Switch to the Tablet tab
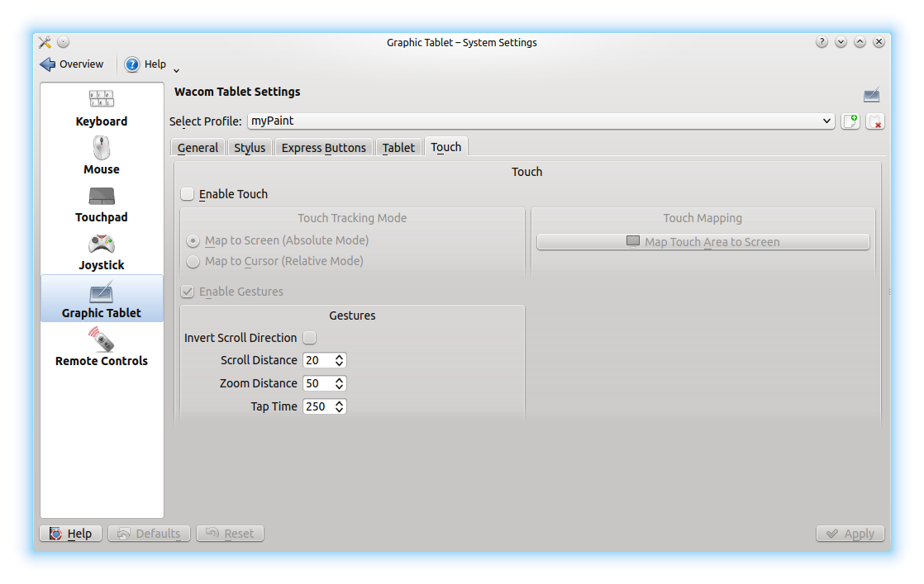 pos(398,148)
